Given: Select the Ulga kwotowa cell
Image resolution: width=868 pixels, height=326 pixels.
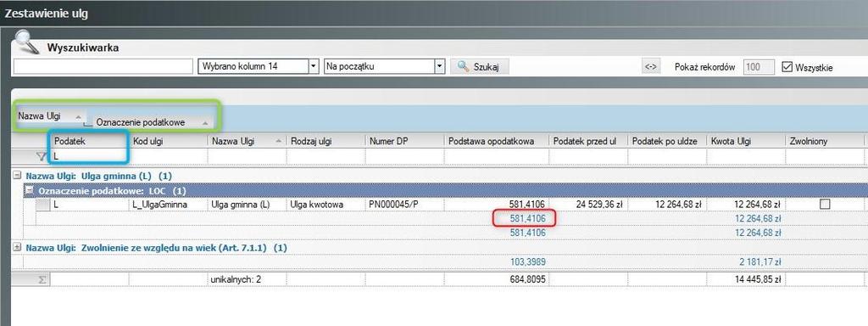Looking at the screenshot, I should pos(326,205).
